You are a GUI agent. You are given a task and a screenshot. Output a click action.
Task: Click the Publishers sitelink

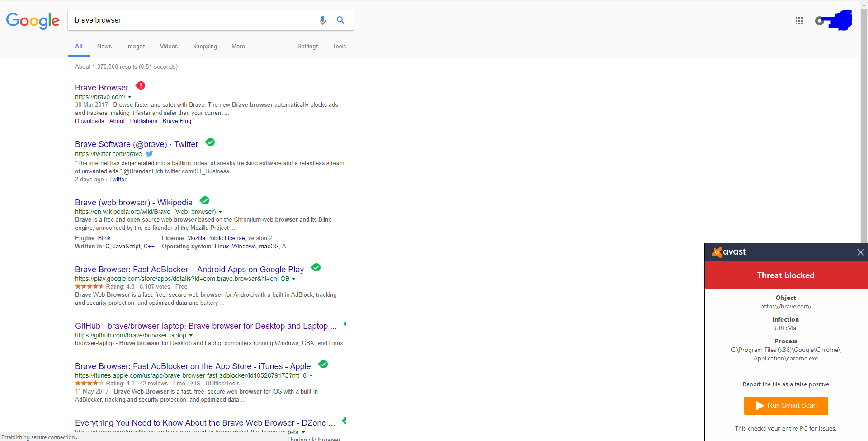[x=144, y=121]
